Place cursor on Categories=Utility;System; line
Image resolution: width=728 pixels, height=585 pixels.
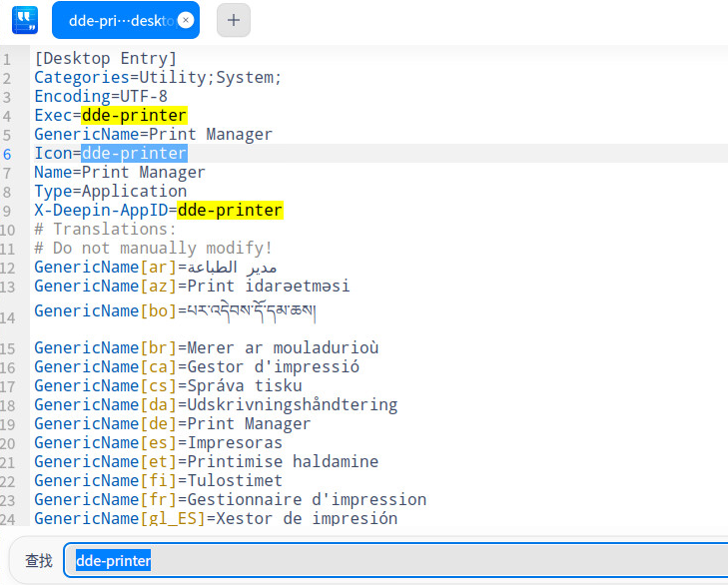point(158,78)
